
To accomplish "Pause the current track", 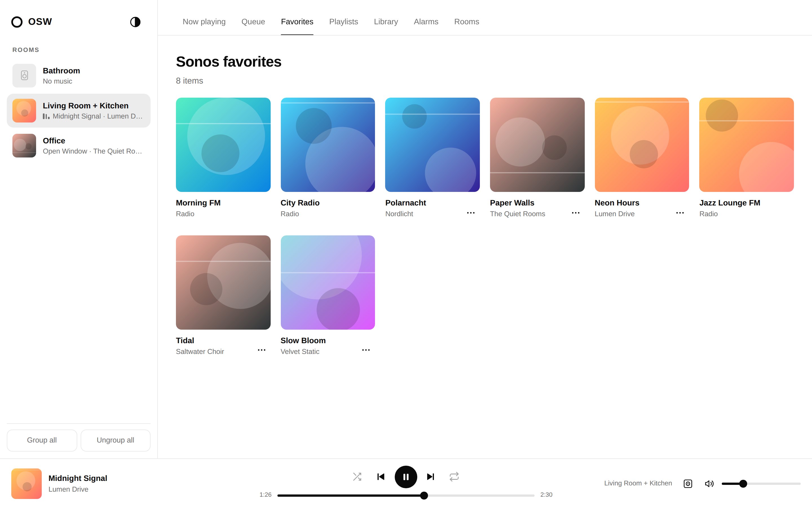I will [x=406, y=476].
